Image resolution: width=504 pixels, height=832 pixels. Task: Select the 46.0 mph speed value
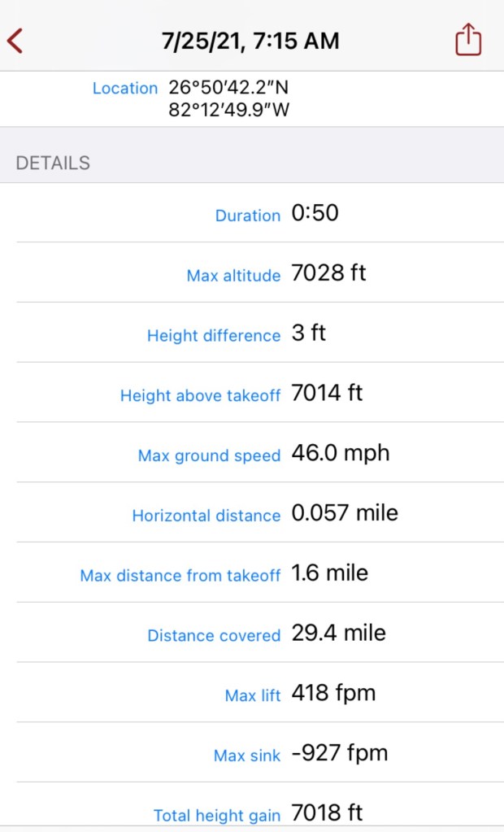pos(340,454)
